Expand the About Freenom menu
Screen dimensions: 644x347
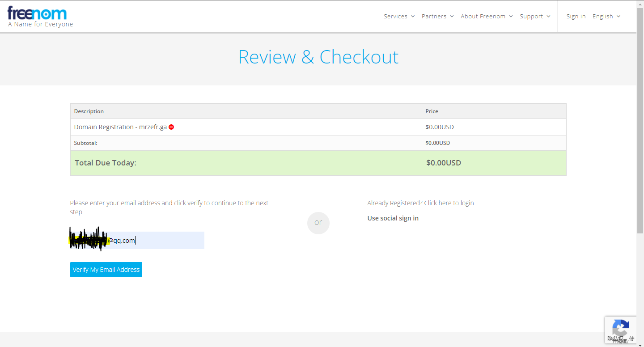(486, 17)
